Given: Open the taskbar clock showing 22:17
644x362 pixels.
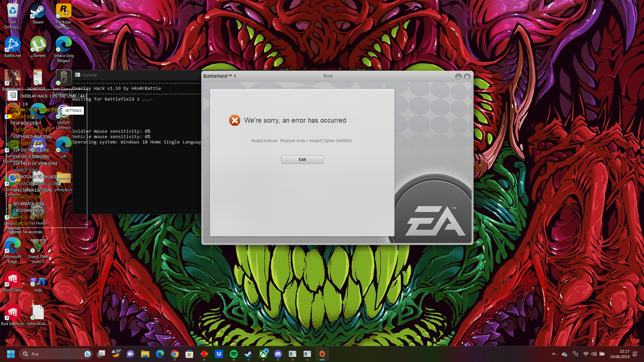Looking at the screenshot, I should tap(620, 354).
